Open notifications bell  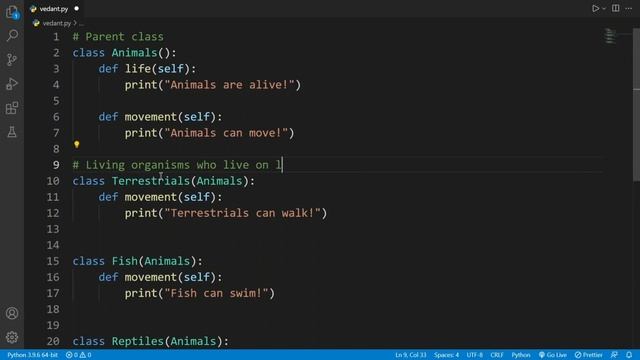tap(629, 355)
